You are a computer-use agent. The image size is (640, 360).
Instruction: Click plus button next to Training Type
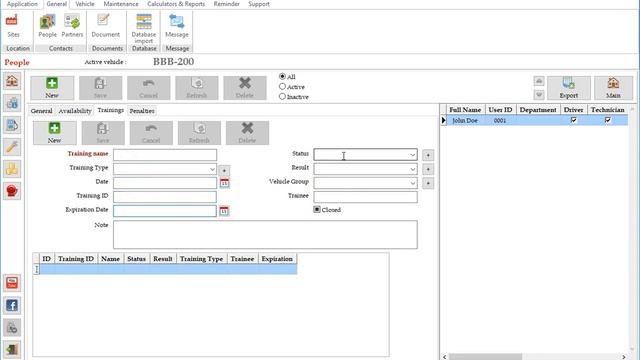pyautogui.click(x=224, y=170)
